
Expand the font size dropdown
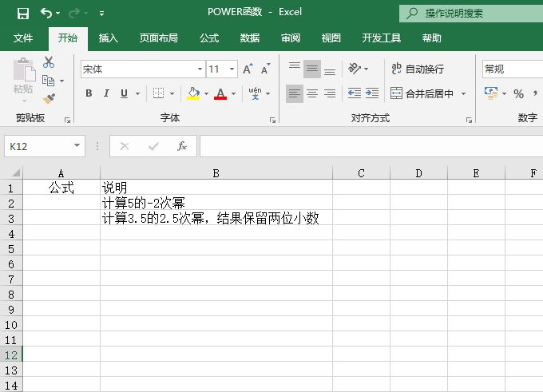[232, 69]
